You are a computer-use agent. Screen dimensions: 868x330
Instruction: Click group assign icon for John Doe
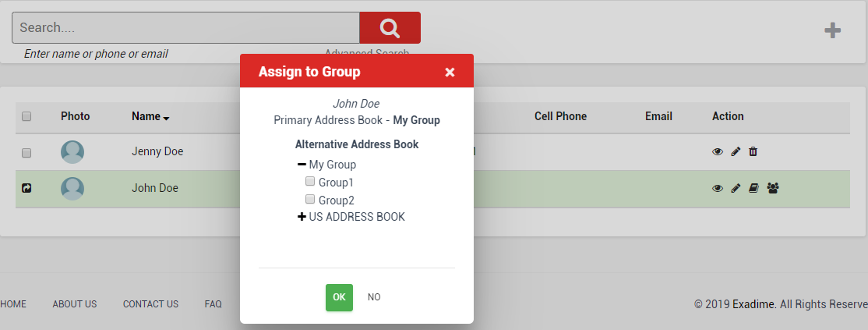point(773,188)
